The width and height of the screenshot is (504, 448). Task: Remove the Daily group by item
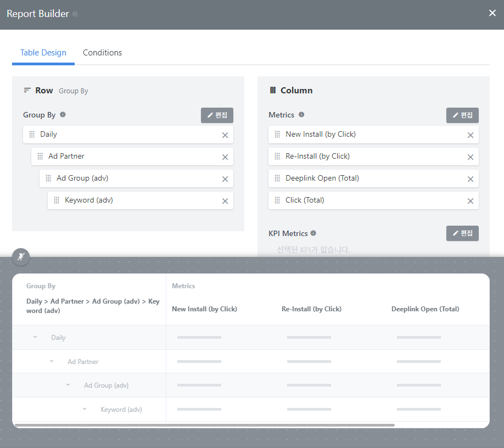(225, 135)
